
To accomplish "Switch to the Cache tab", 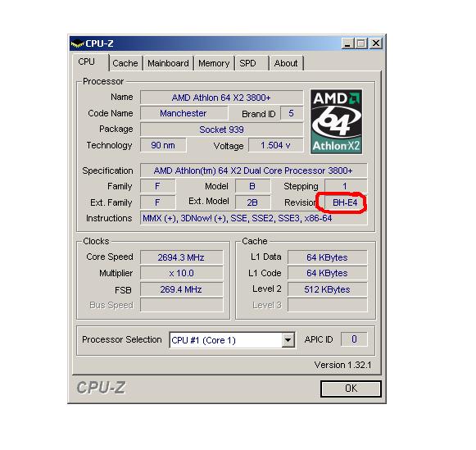I will (125, 63).
